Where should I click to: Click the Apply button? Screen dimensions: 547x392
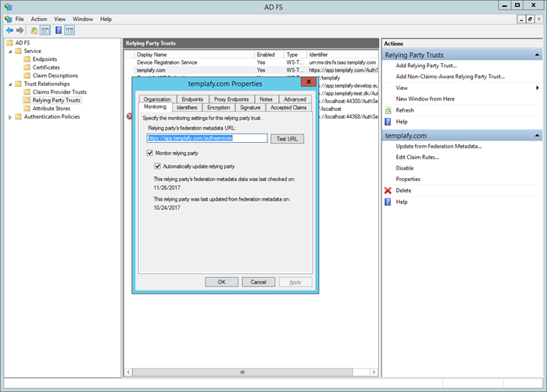[295, 282]
